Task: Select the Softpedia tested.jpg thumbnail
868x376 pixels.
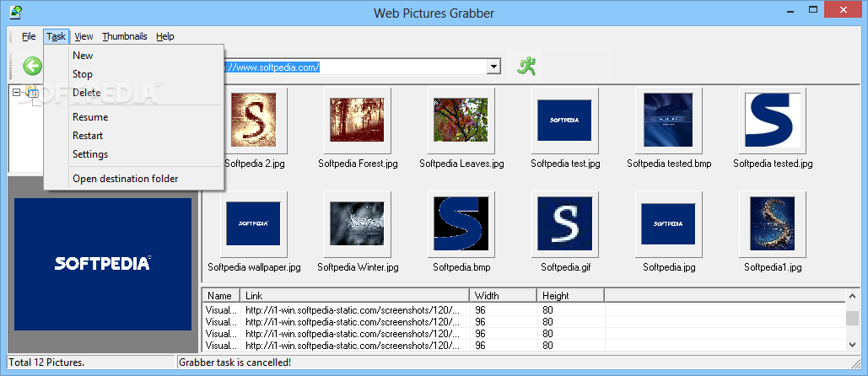Action: [773, 120]
